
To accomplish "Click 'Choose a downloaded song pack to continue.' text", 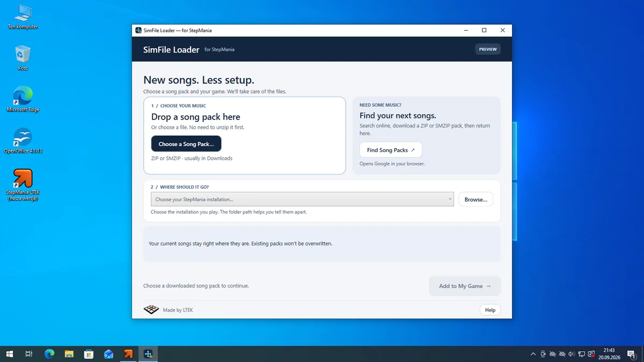I will [196, 286].
